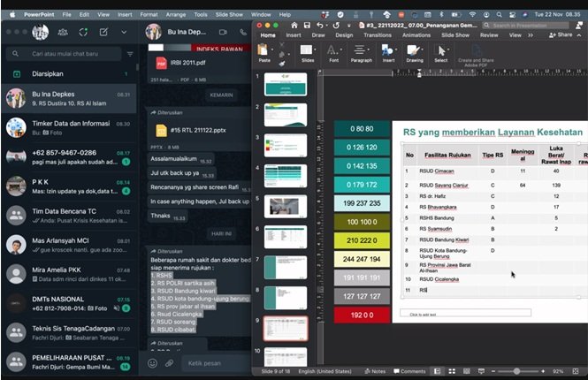Open WhatsApp communities icon
588x380 pixels.
(x=62, y=32)
